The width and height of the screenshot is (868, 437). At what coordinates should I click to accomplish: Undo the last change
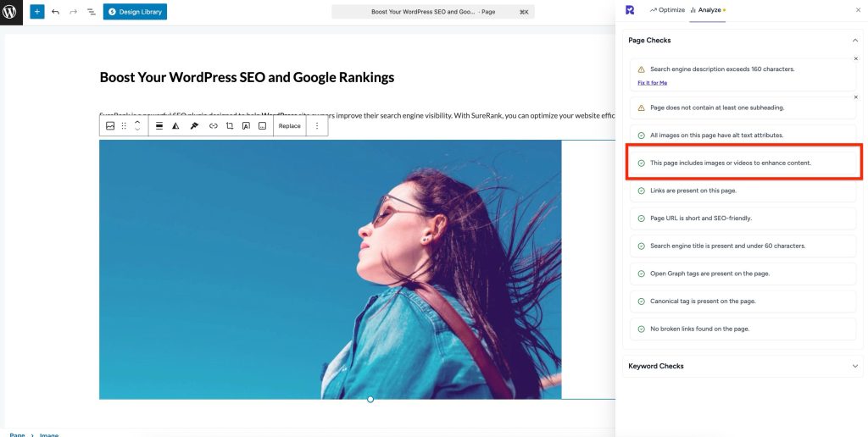(x=56, y=12)
